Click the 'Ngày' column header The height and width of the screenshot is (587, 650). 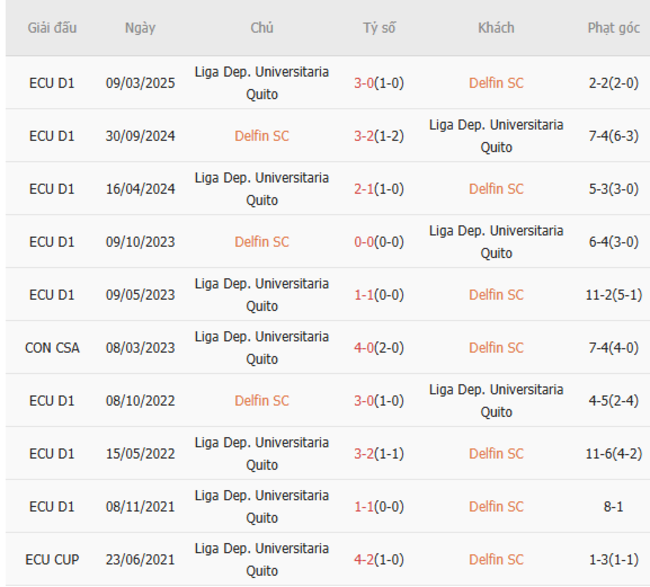coord(140,28)
